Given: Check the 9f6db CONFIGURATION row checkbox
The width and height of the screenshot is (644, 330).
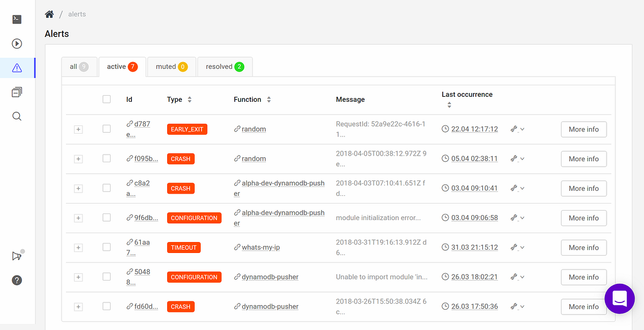Looking at the screenshot, I should 107,218.
